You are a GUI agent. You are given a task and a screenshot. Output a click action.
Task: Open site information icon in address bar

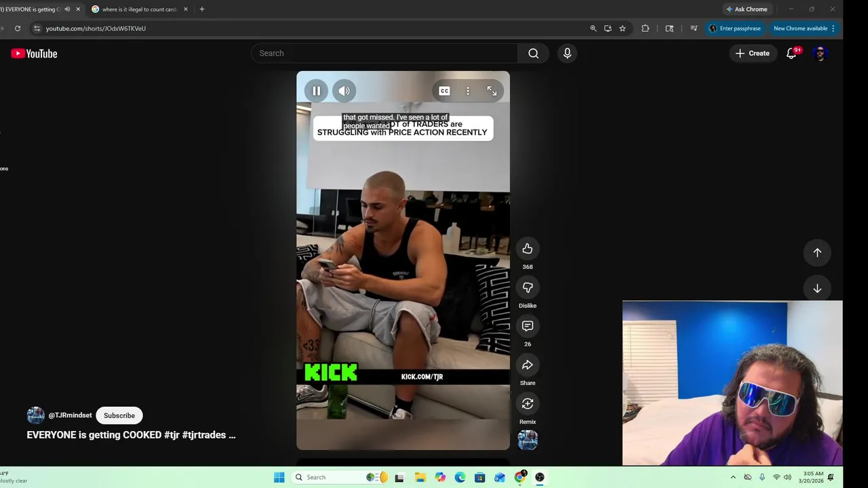pos(37,28)
